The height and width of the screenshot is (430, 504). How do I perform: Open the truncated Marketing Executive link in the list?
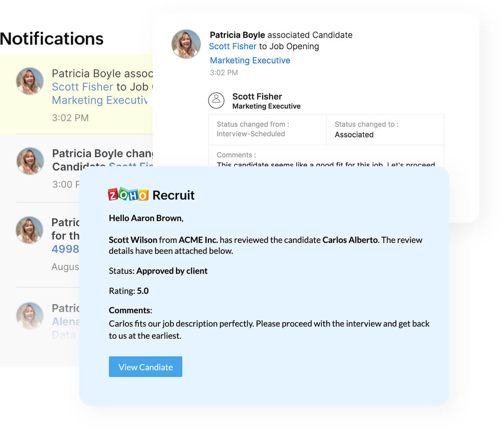[x=100, y=100]
